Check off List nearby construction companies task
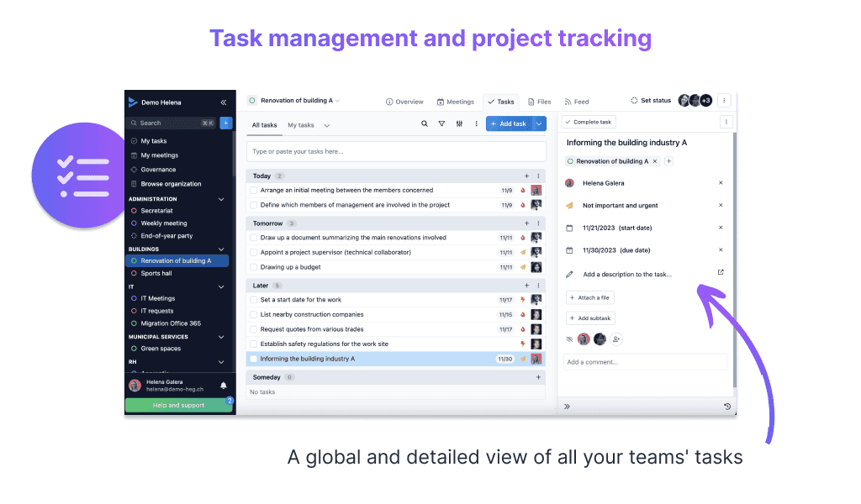The height and width of the screenshot is (504, 861). coord(254,315)
